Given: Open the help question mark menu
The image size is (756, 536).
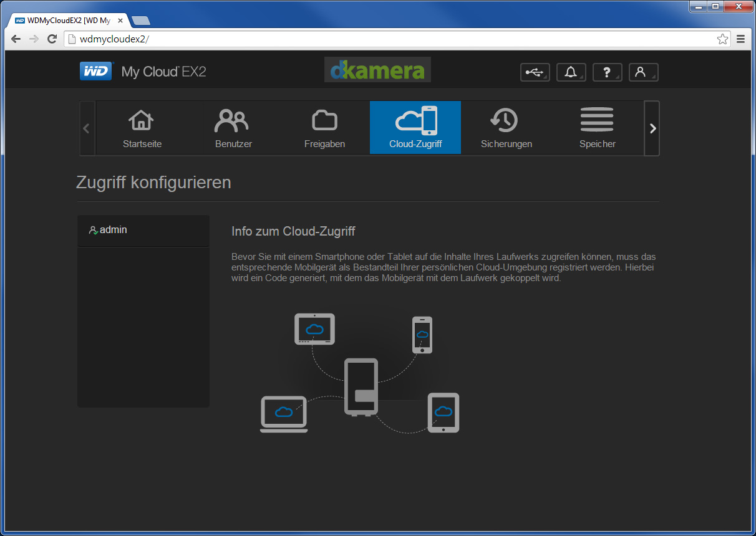Looking at the screenshot, I should point(607,72).
